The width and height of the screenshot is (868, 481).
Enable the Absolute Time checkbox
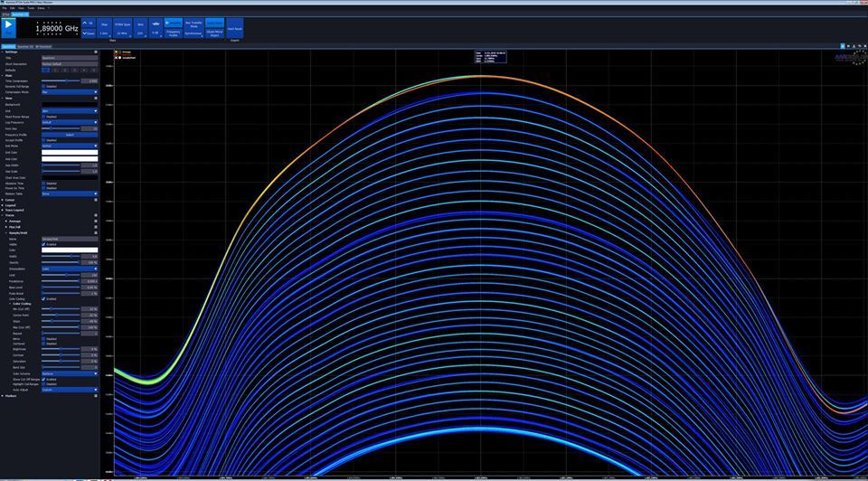pyautogui.click(x=43, y=184)
